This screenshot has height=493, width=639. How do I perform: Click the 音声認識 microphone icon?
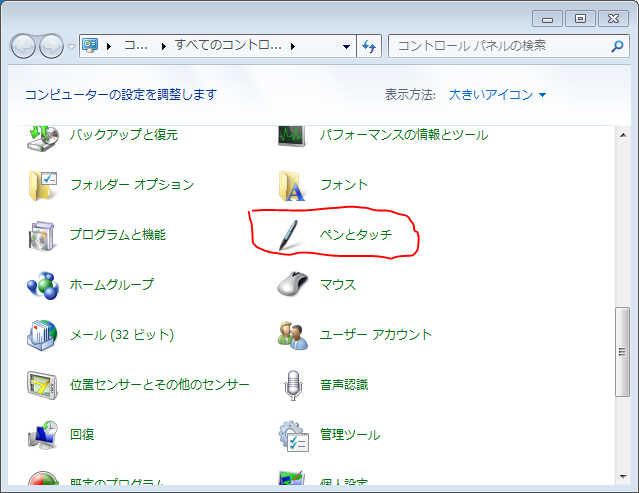tap(291, 385)
